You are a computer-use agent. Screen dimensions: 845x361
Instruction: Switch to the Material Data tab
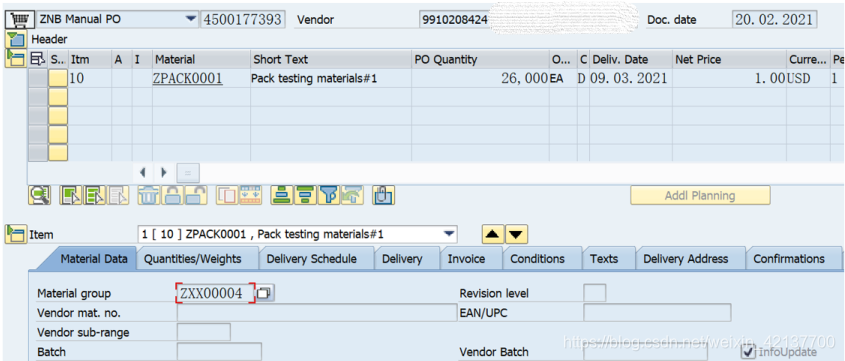tap(94, 259)
